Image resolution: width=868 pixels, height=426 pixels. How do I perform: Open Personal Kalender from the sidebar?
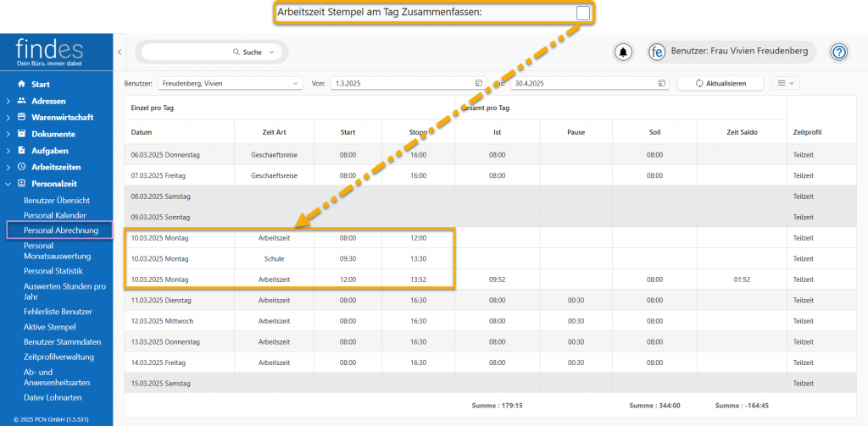[x=55, y=215]
